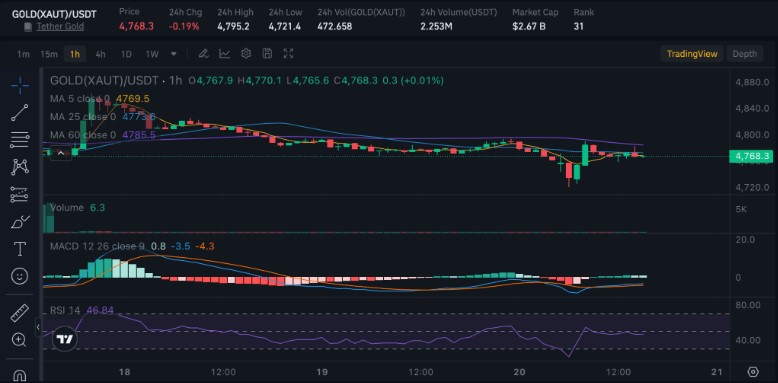Expand more timeframe intervals dropdown
Screen dimensions: 778x383
(174, 54)
